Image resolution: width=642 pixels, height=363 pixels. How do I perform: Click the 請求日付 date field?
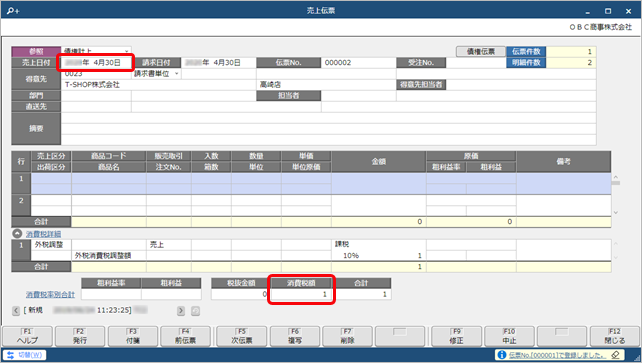point(219,63)
